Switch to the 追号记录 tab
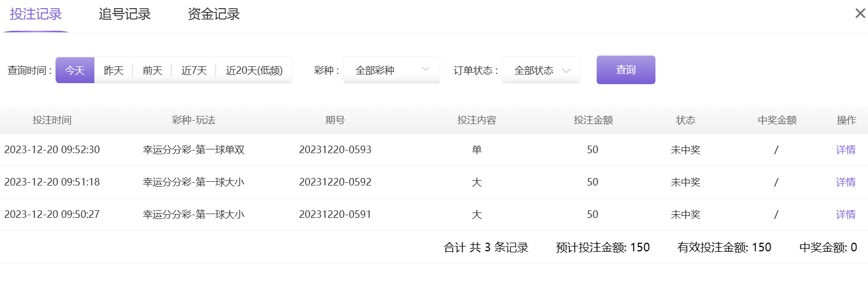This screenshot has width=868, height=288. tap(125, 15)
